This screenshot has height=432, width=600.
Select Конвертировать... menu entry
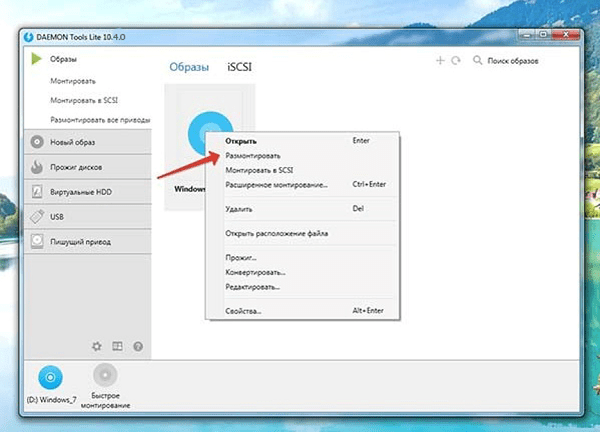point(302,272)
